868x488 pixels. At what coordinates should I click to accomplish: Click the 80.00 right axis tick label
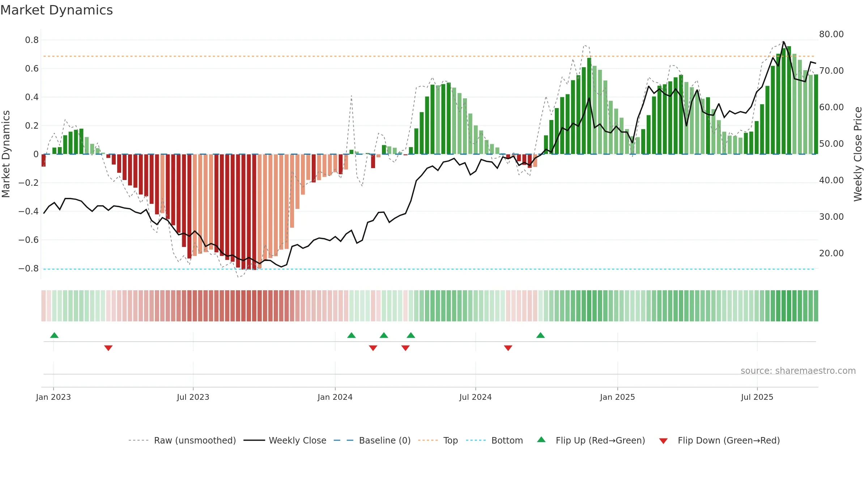point(831,34)
